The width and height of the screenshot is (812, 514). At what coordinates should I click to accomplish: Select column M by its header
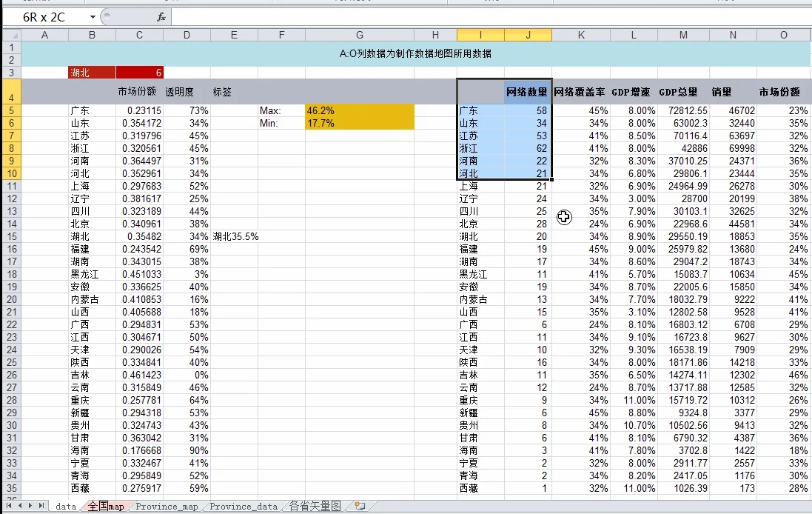683,36
